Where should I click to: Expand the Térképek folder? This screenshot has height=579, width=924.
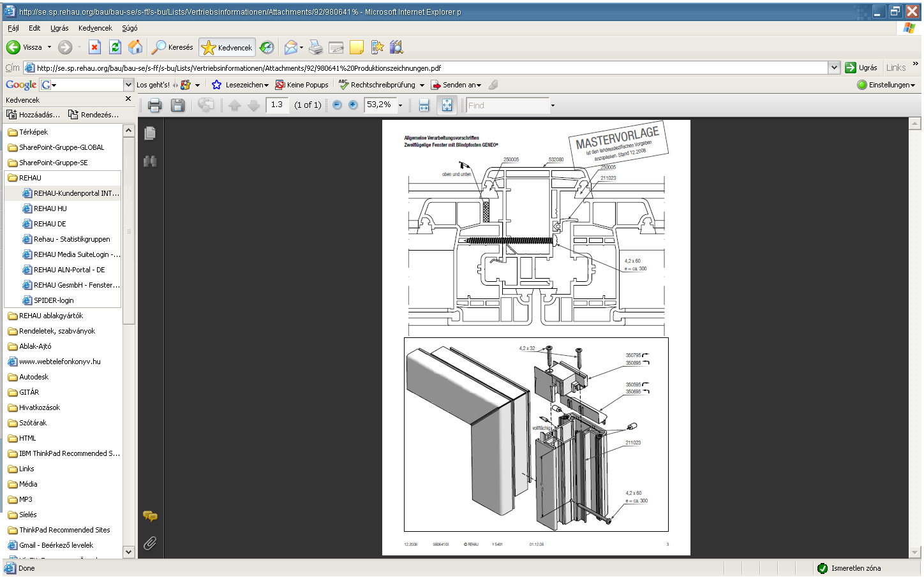click(28, 132)
